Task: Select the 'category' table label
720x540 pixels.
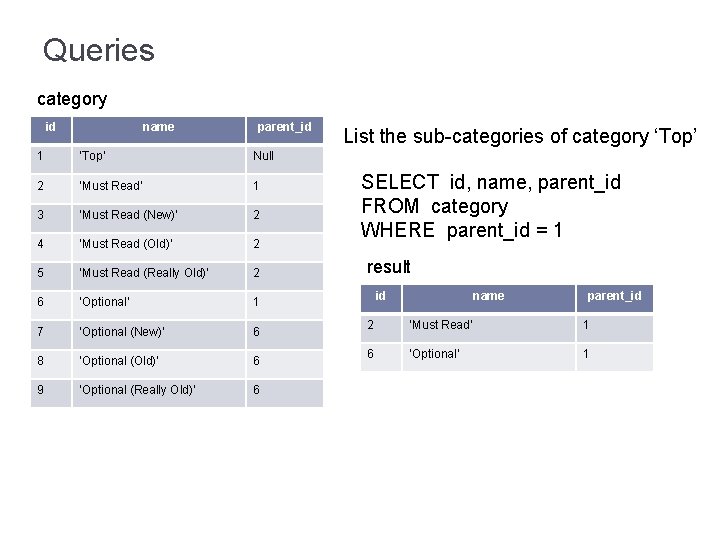Action: pyautogui.click(x=71, y=99)
